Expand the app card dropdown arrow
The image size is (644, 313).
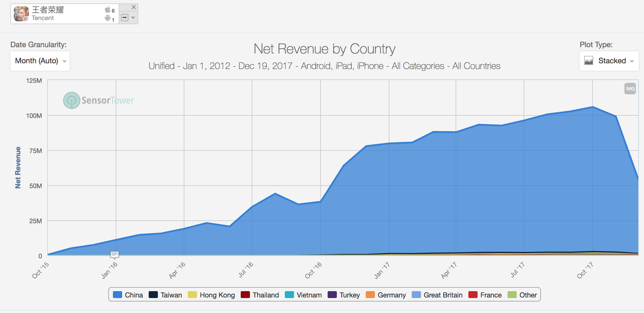(x=133, y=18)
